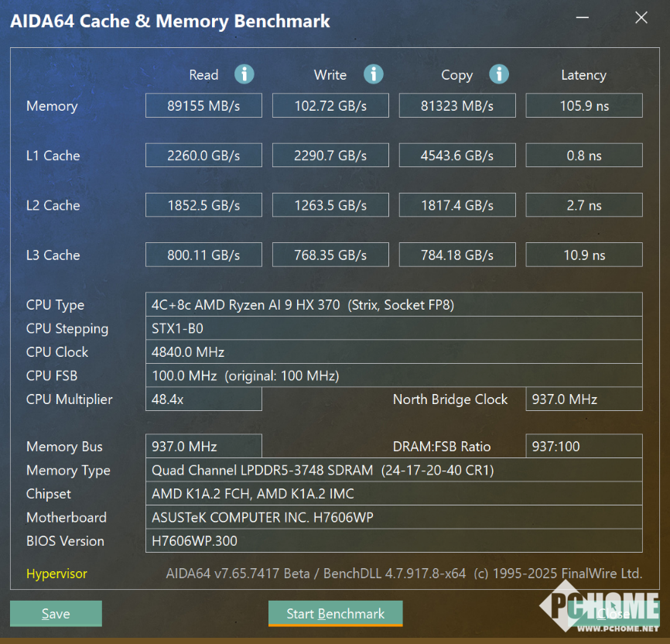
Task: Click the CPU Type label
Action: [55, 305]
